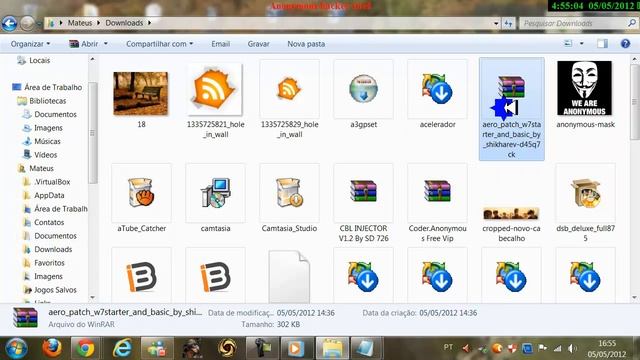
Task: Click the Forward navigation arrow button
Action: 27,23
